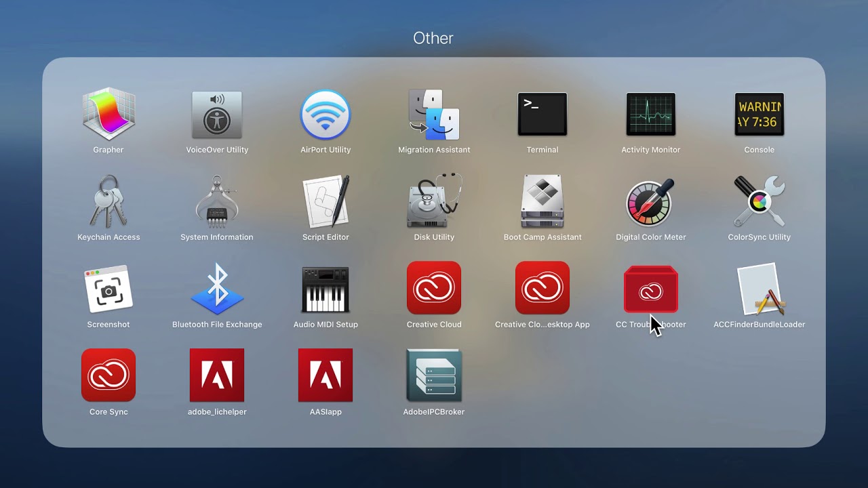Launch Disk Utility
Screen dimensions: 868x488
pyautogui.click(x=434, y=201)
